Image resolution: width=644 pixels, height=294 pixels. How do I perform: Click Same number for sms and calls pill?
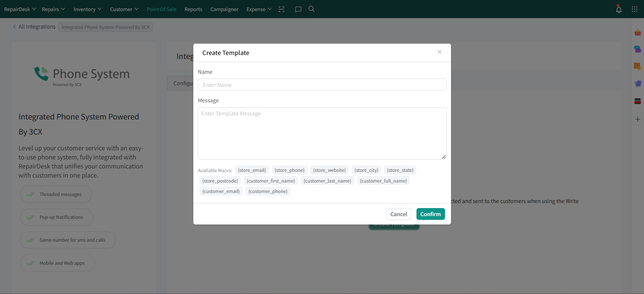pos(68,240)
